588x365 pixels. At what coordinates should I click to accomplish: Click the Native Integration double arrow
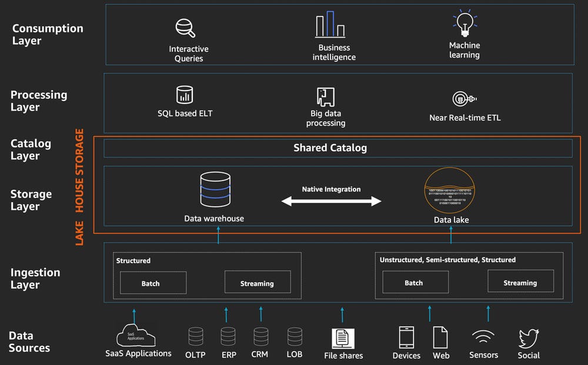[332, 200]
